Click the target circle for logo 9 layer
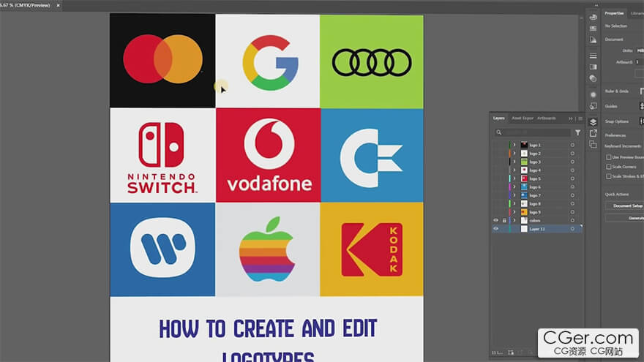This screenshot has width=644, height=362. [x=572, y=212]
